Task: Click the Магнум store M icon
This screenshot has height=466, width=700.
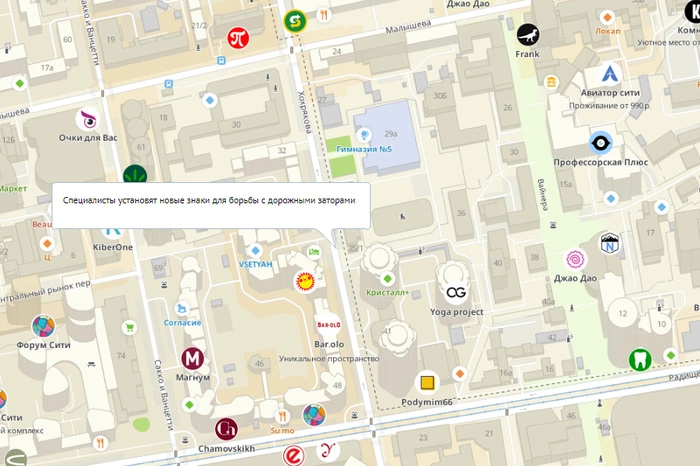Action: coord(193,358)
